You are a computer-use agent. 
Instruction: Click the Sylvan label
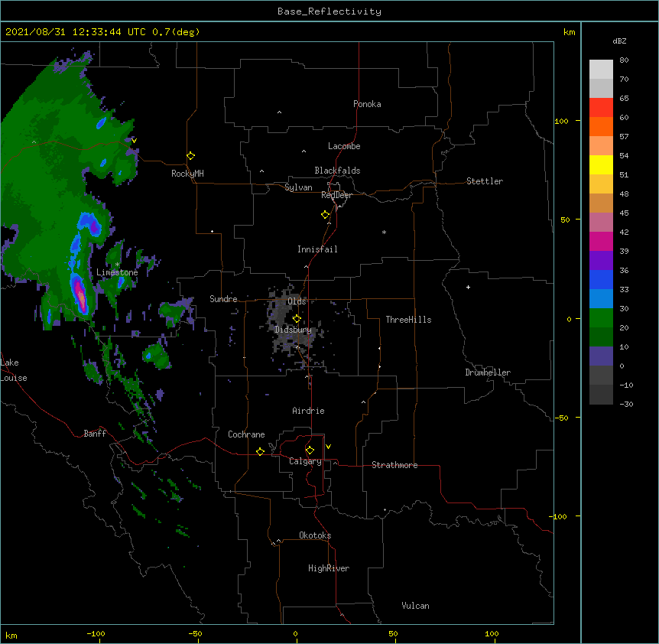pos(298,187)
